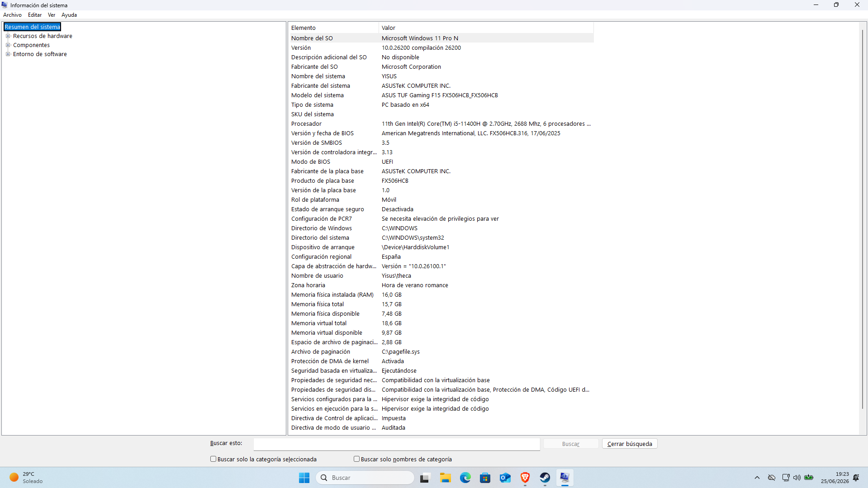Select the Tipo de sistema row

(x=441, y=105)
